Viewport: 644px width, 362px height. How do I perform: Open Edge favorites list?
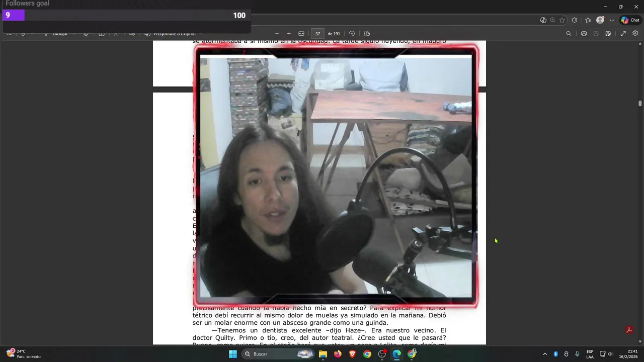(x=588, y=20)
